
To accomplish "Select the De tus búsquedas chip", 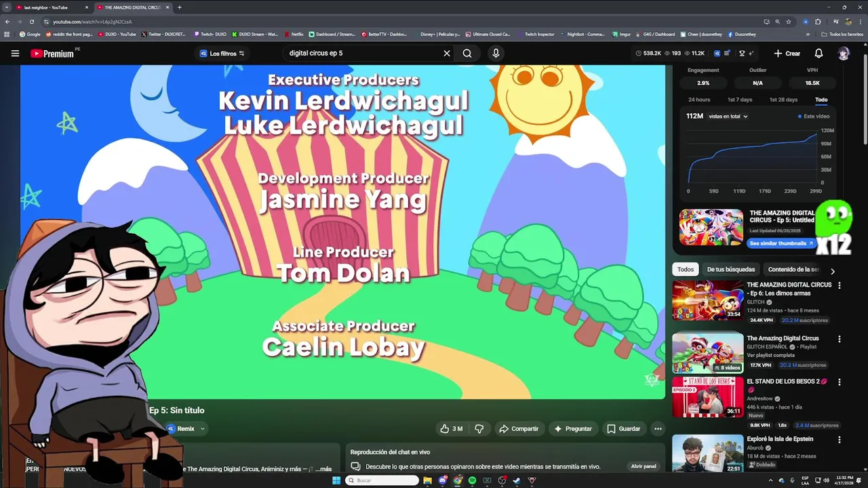I will [x=730, y=269].
